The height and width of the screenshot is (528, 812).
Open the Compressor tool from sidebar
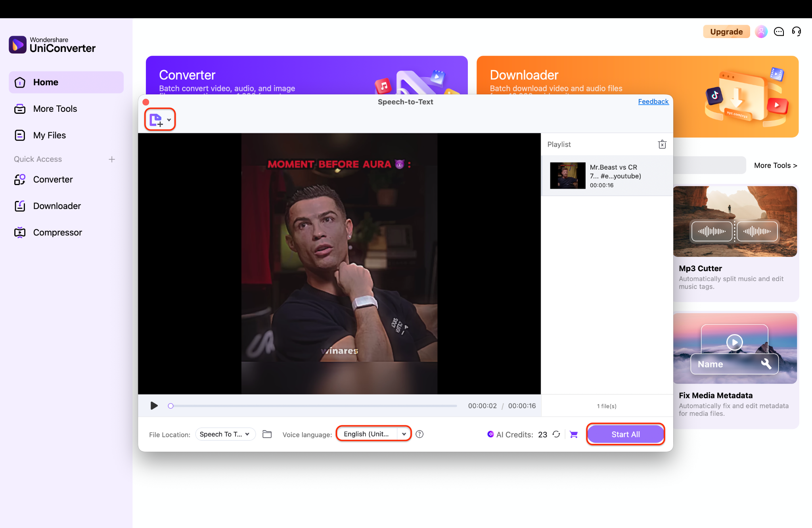57,232
